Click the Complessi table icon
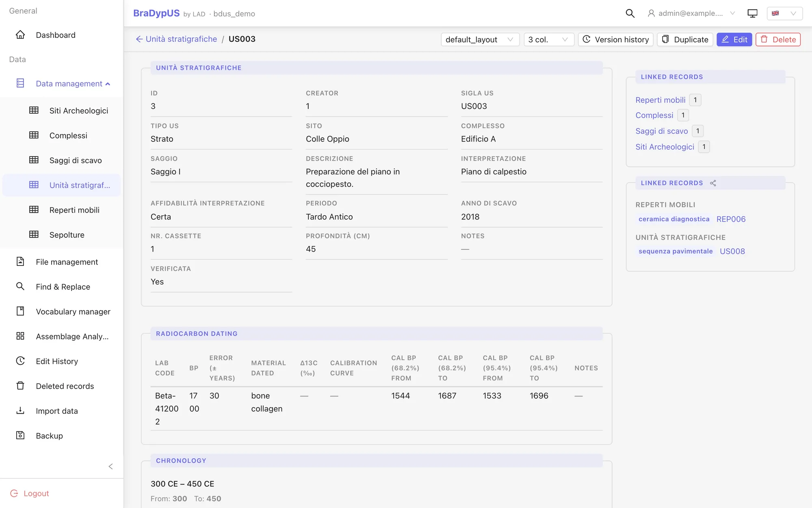This screenshot has height=508, width=812. point(34,135)
